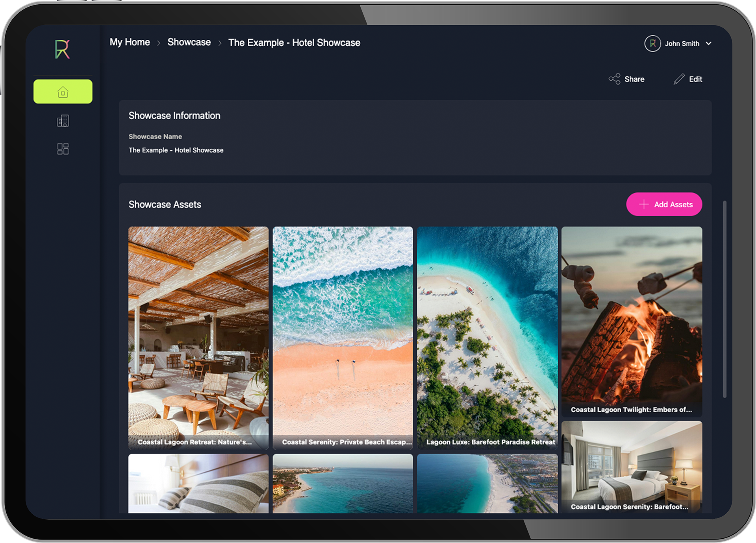
Task: Click the vertical scrollbar on the right
Action: 724,299
